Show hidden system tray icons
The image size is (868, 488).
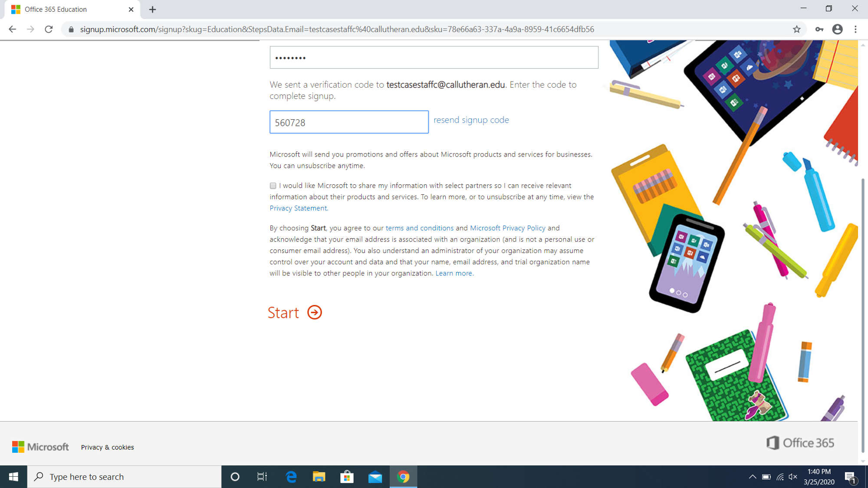[x=752, y=477]
